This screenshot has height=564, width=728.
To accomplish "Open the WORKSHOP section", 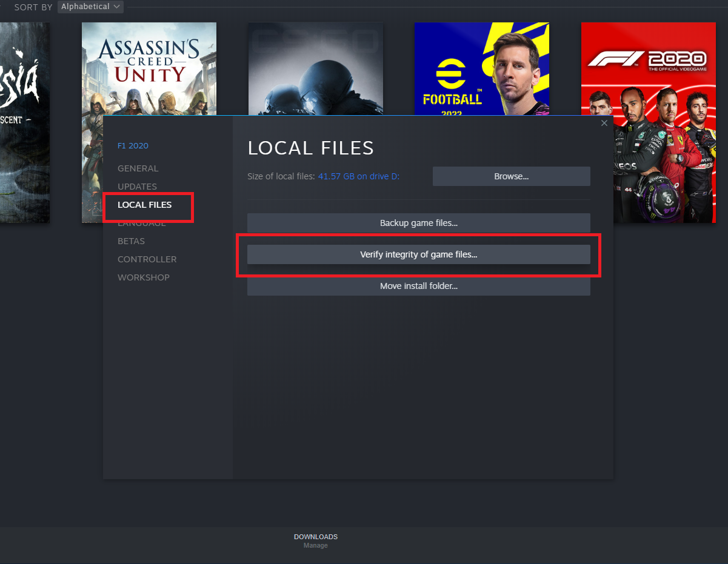I will pyautogui.click(x=144, y=277).
